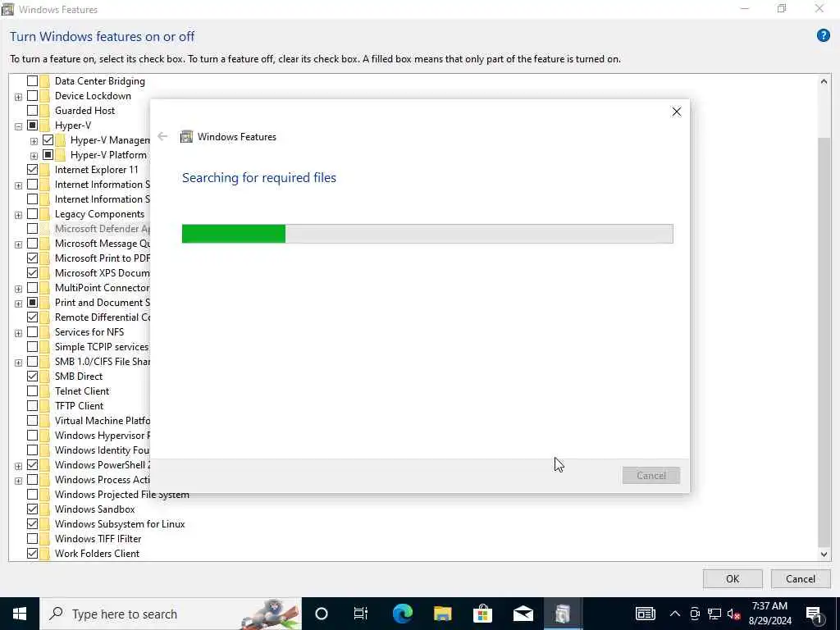Image resolution: width=840 pixels, height=630 pixels.
Task: Click the feature list scrollbar down arrow
Action: pyautogui.click(x=824, y=554)
